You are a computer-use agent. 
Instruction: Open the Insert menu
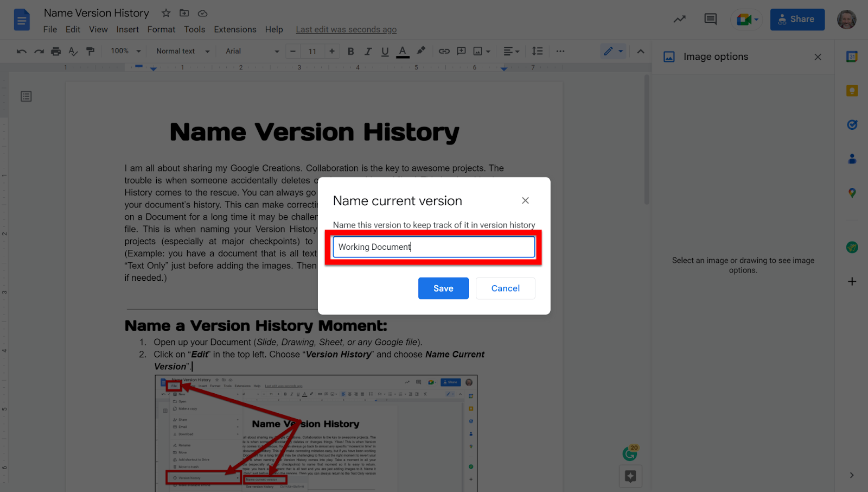click(127, 29)
